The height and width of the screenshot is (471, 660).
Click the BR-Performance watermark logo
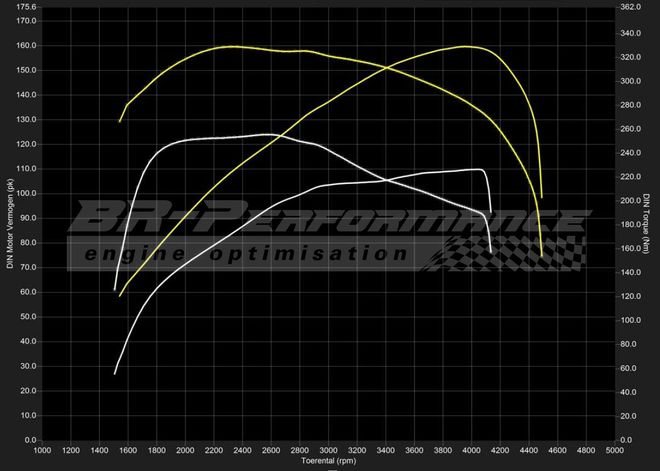pos(330,220)
